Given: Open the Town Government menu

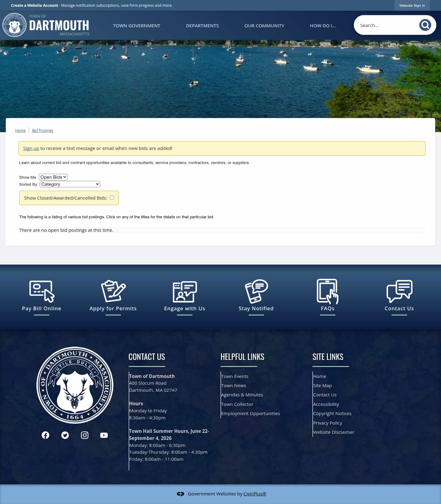Looking at the screenshot, I should (137, 26).
